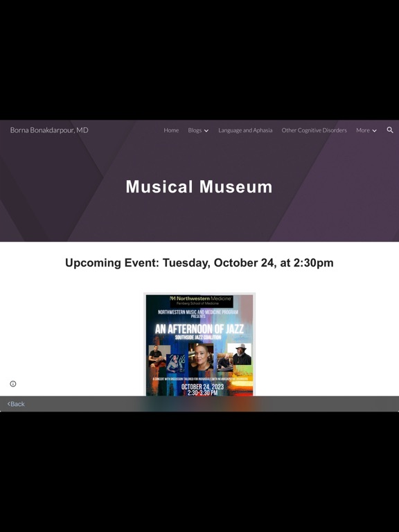Open the Blogs menu item

(195, 130)
